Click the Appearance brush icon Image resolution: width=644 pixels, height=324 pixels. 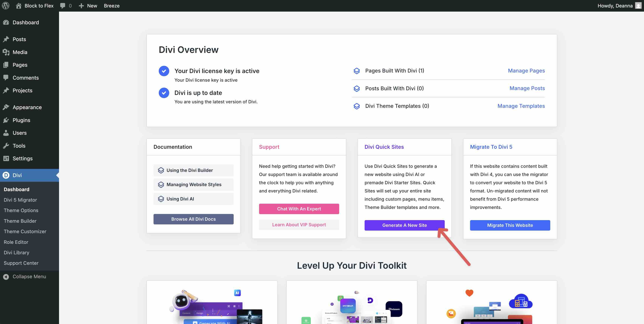(6, 107)
